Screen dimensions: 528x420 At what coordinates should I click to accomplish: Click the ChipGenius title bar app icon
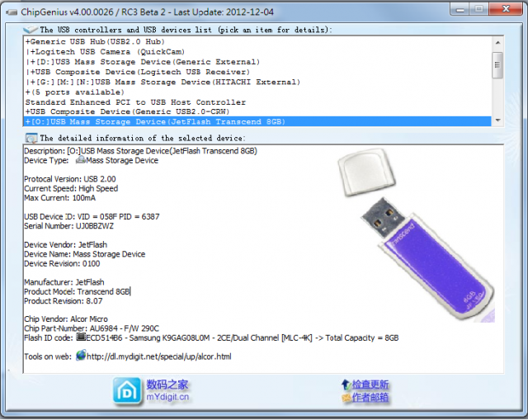[x=12, y=12]
